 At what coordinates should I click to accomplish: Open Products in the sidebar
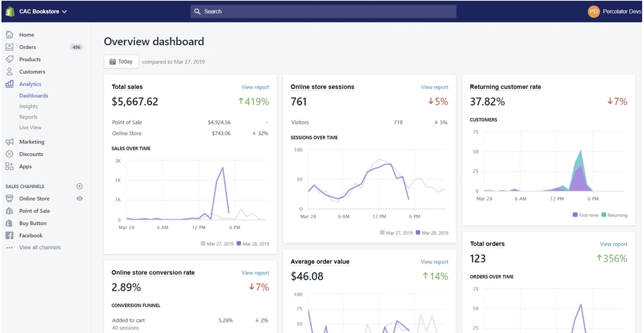30,60
